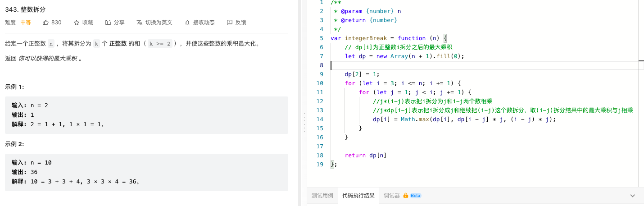The image size is (644, 206).
Task: Click the star 收藏 favorite icon
Action: pyautogui.click(x=77, y=22)
